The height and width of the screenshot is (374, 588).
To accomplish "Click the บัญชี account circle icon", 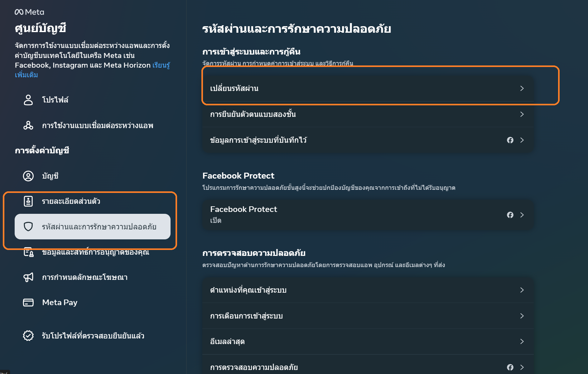I will point(28,176).
